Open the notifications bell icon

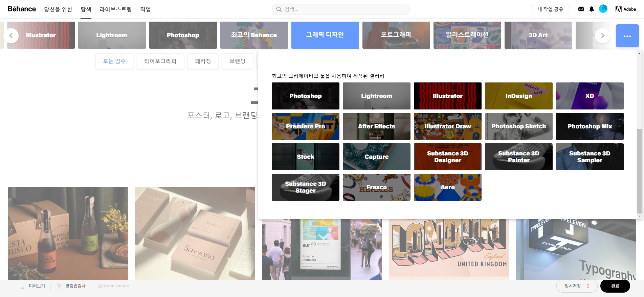592,9
